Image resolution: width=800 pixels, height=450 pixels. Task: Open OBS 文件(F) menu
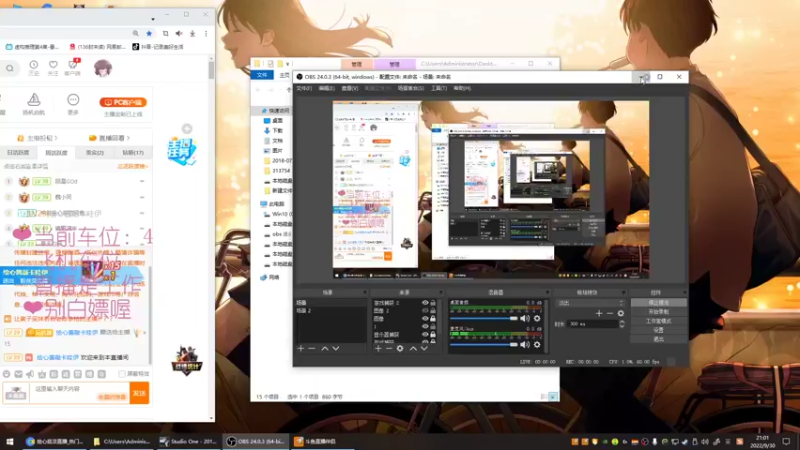(304, 88)
